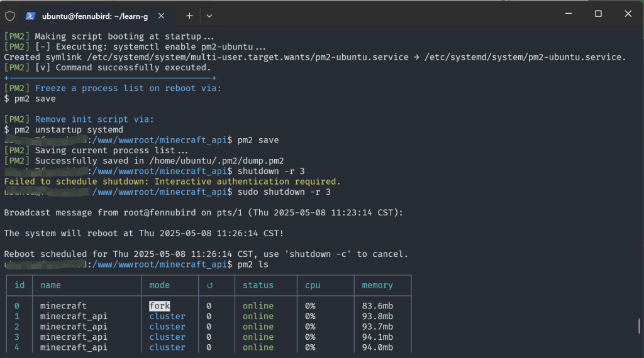
Task: Click the PowerShell icon on the ubuntu@fennubird tab
Action: (30, 16)
